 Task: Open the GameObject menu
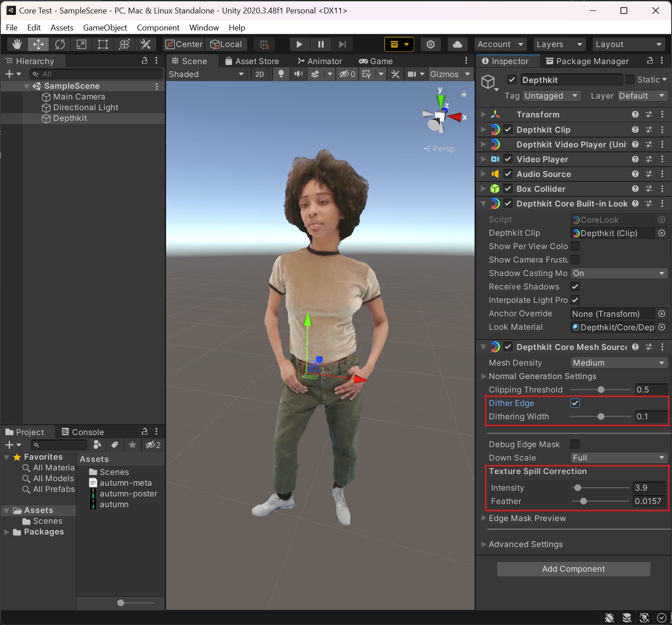coord(105,28)
